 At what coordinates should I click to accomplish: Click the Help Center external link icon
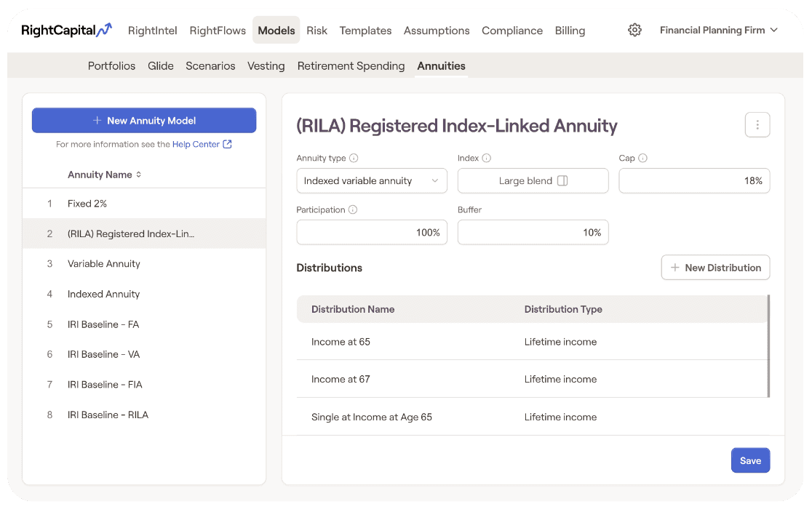[227, 145]
